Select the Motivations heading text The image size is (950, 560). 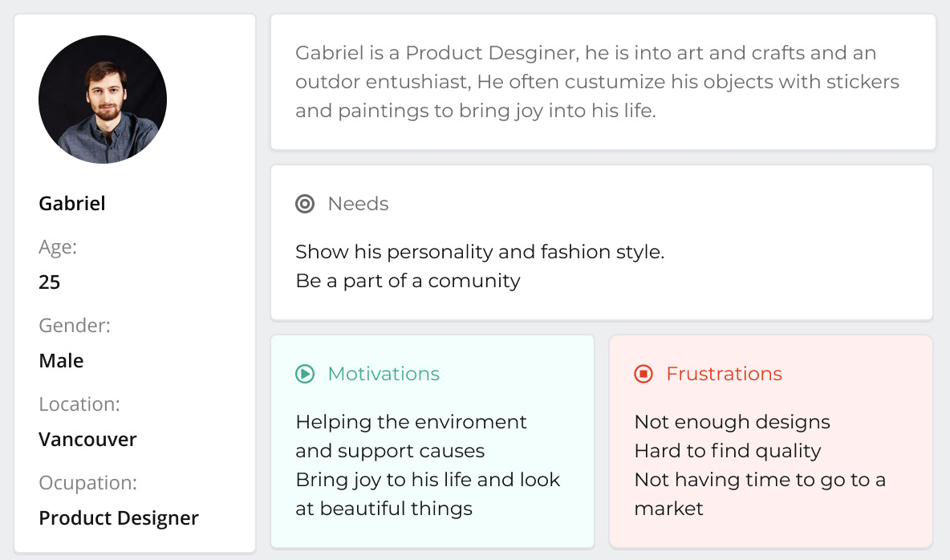[x=384, y=374]
